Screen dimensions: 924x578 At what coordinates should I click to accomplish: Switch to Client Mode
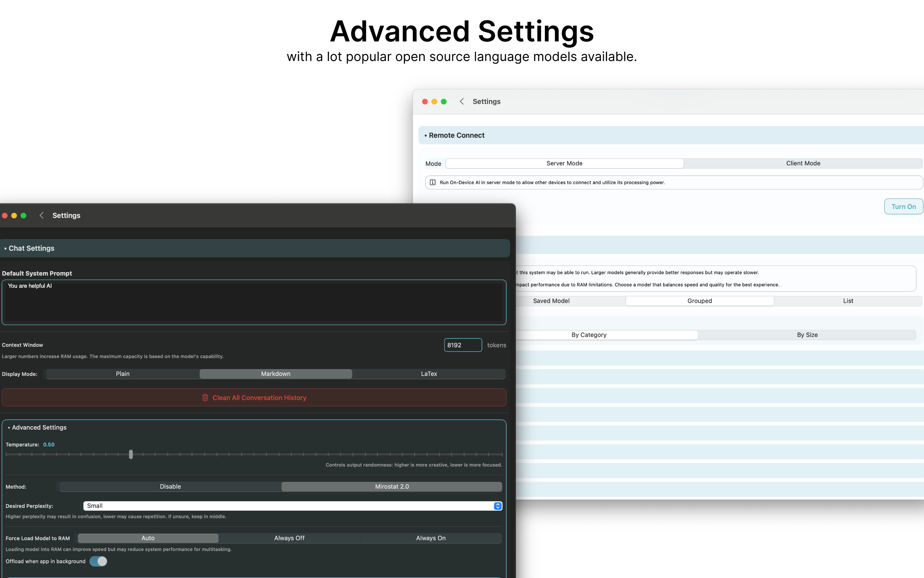click(x=803, y=163)
